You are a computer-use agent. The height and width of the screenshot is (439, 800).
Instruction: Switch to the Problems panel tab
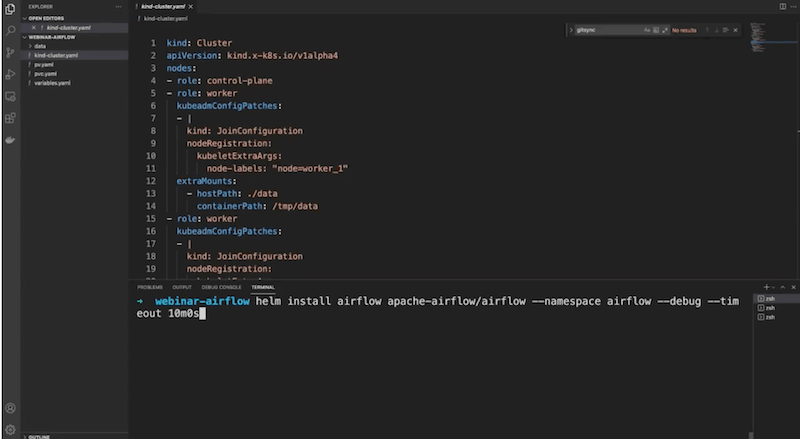tap(149, 287)
